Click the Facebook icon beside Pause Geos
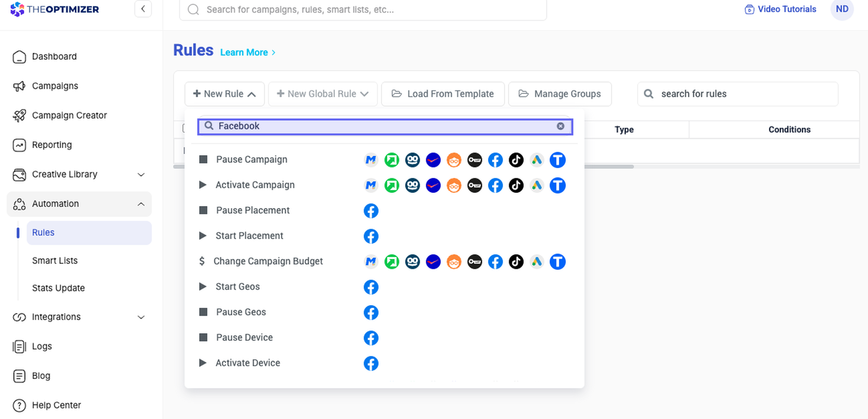Image resolution: width=868 pixels, height=419 pixels. coord(371,313)
